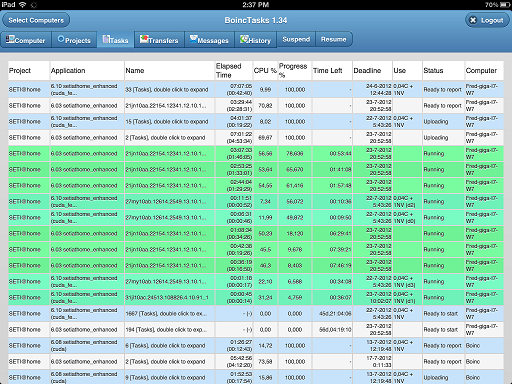Open the Computer tab icon
The width and height of the screenshot is (512, 384).
coord(10,39)
